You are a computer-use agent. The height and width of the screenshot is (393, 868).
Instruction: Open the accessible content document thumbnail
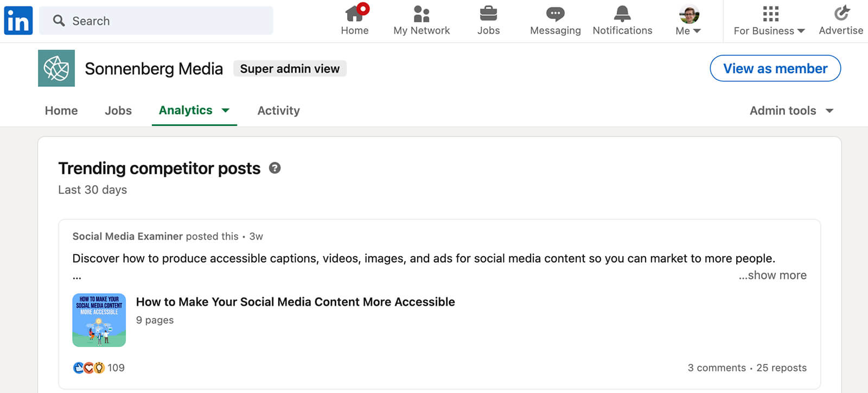click(99, 320)
